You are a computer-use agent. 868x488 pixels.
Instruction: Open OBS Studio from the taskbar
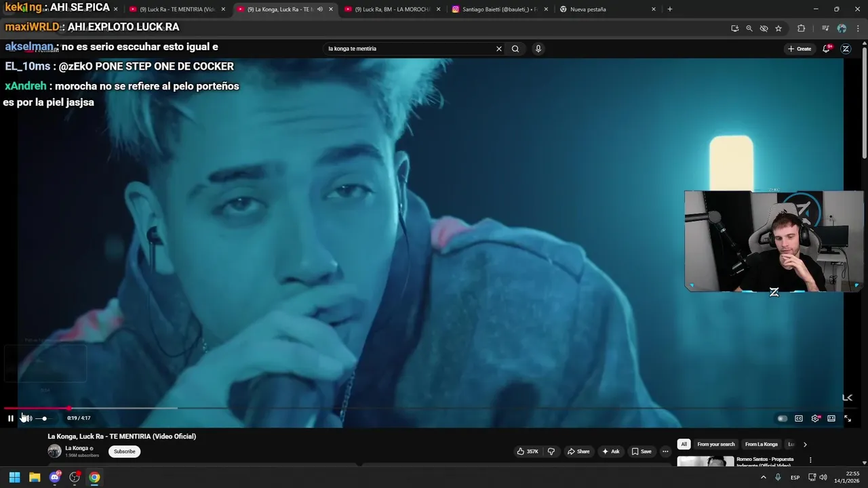(75, 477)
